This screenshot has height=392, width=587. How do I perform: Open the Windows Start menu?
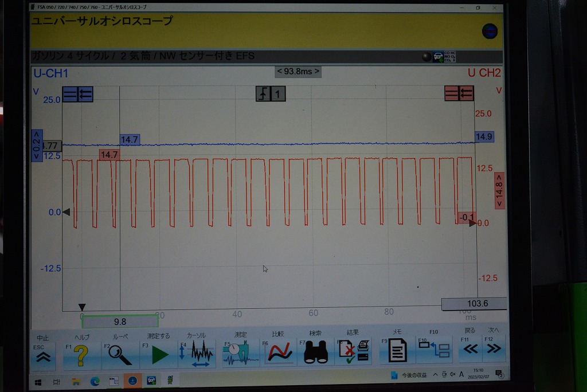point(38,381)
